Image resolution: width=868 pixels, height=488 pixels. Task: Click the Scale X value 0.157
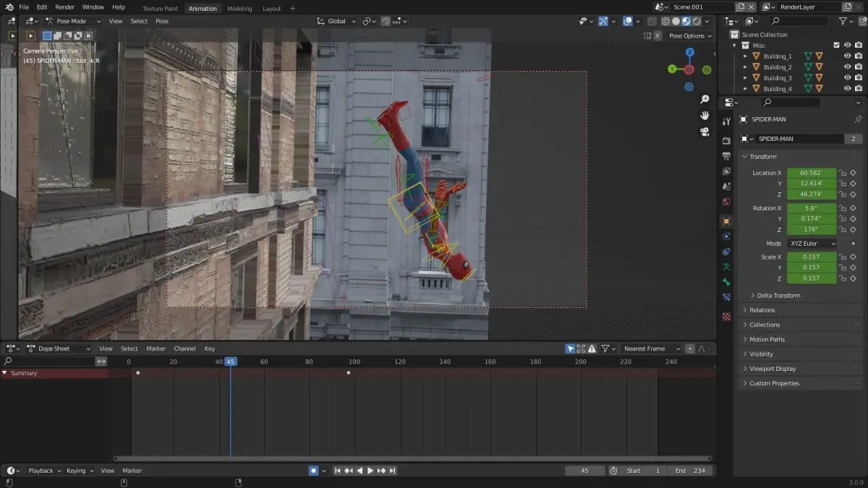pos(812,257)
